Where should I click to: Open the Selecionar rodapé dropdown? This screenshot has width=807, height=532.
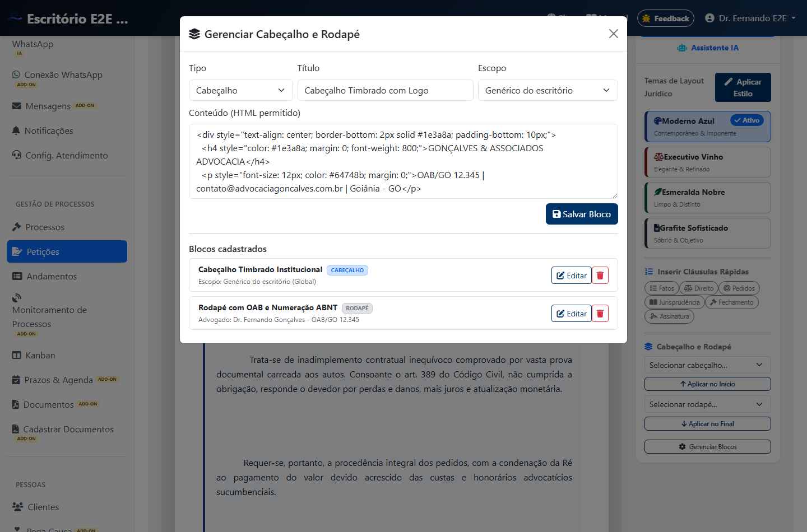click(x=707, y=404)
